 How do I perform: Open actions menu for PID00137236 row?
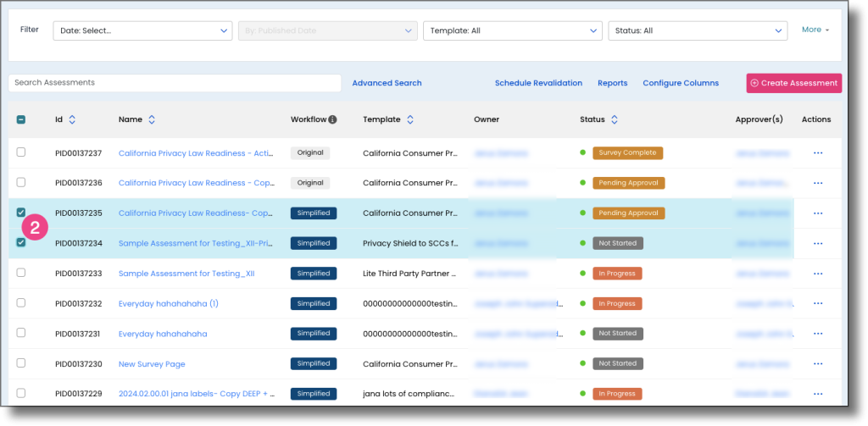click(x=818, y=183)
